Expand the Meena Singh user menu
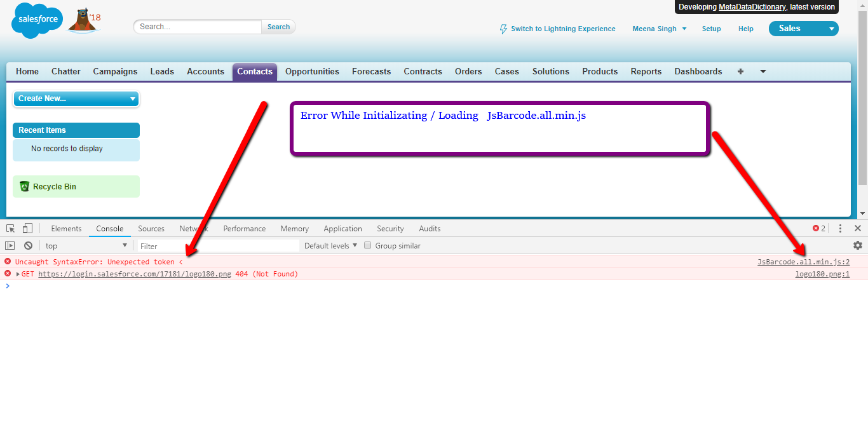 click(660, 29)
